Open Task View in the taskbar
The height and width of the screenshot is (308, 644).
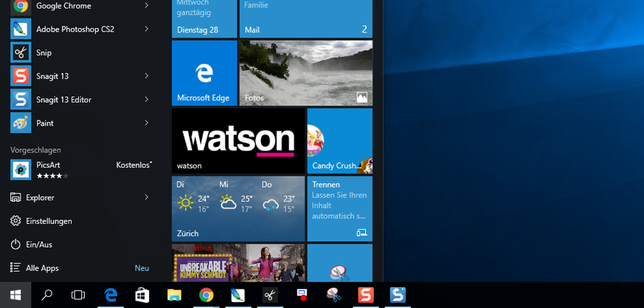pyautogui.click(x=78, y=295)
